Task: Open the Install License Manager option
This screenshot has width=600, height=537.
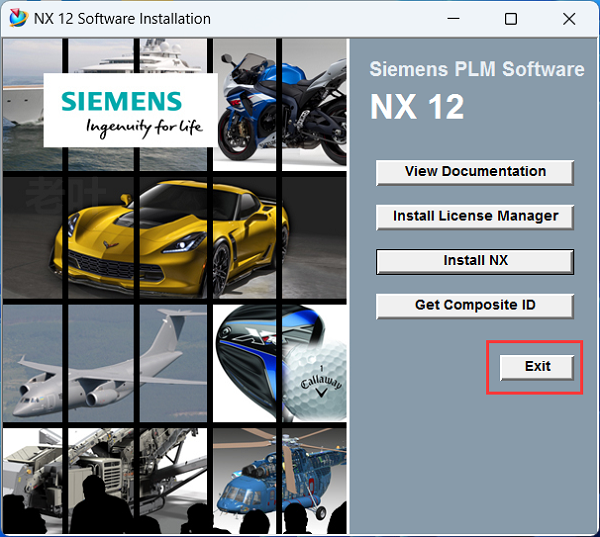Action: 475,216
